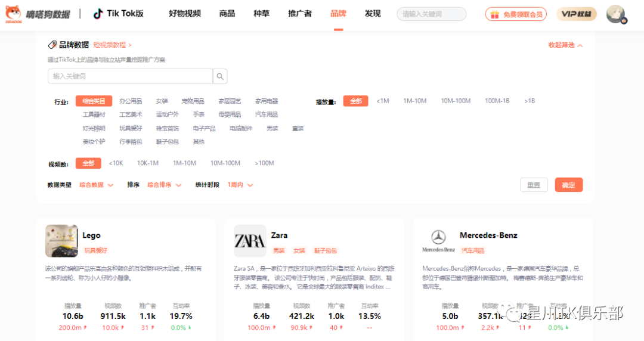
Task: Click the 确定 confirm button
Action: click(568, 185)
